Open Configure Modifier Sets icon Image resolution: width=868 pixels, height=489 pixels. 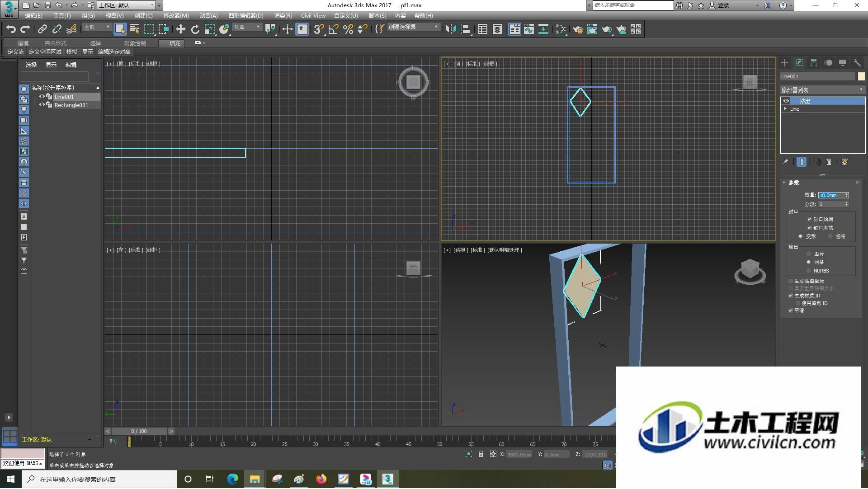[x=844, y=162]
